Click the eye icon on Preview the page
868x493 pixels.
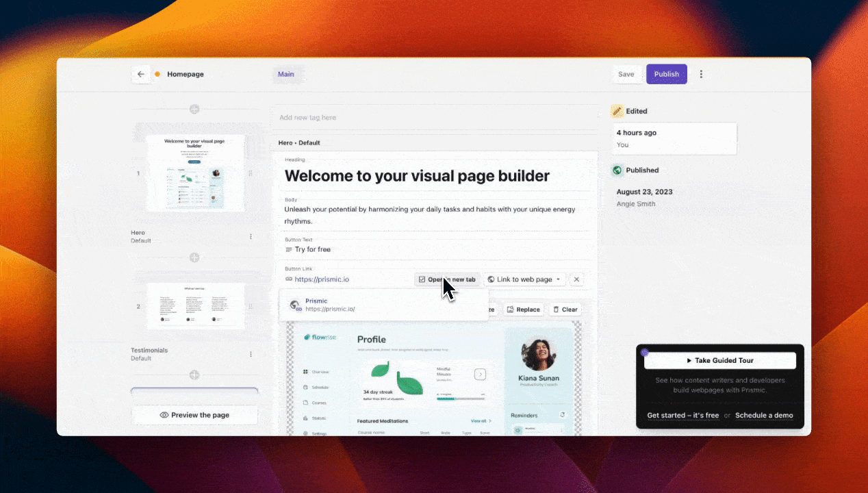(163, 415)
